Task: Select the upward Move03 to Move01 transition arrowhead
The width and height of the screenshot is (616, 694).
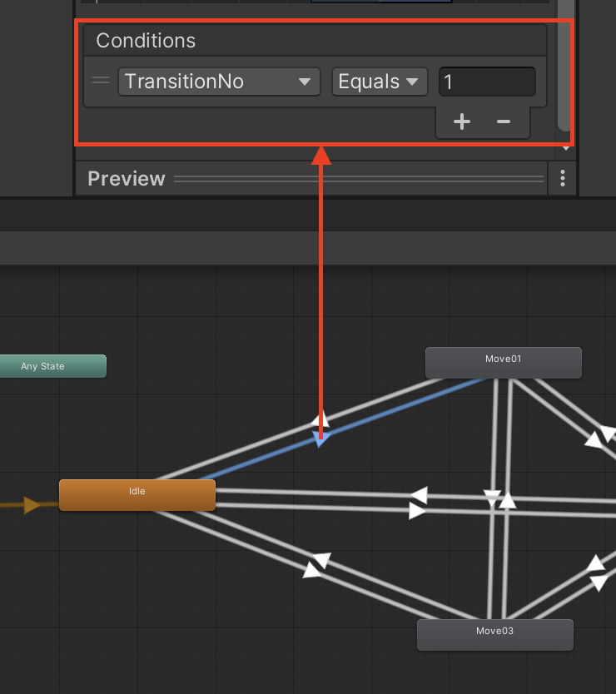Action: click(508, 500)
